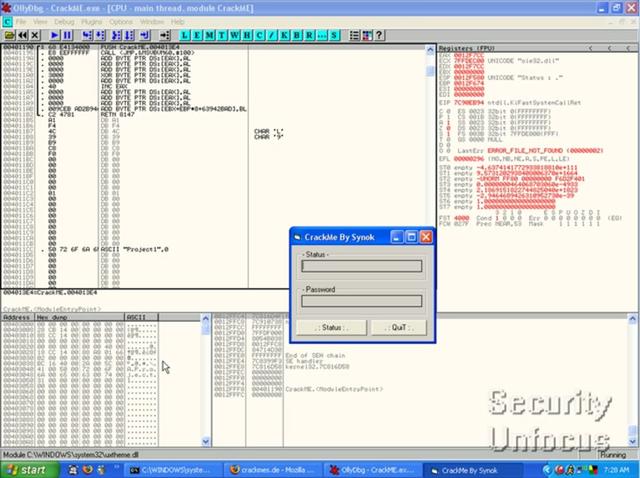Open the Help menu in OllyDbg

click(x=178, y=22)
